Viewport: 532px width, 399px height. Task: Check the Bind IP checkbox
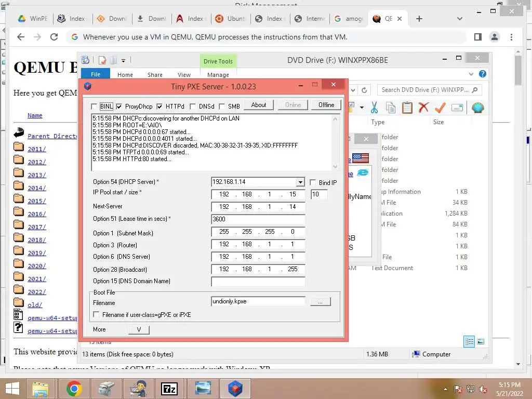pos(313,182)
